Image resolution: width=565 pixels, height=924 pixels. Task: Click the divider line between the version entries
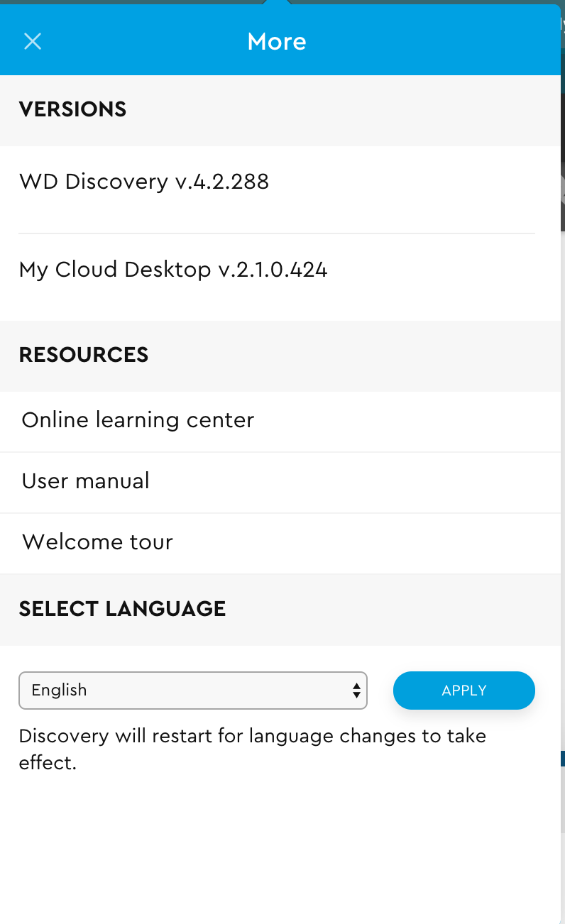click(x=277, y=233)
